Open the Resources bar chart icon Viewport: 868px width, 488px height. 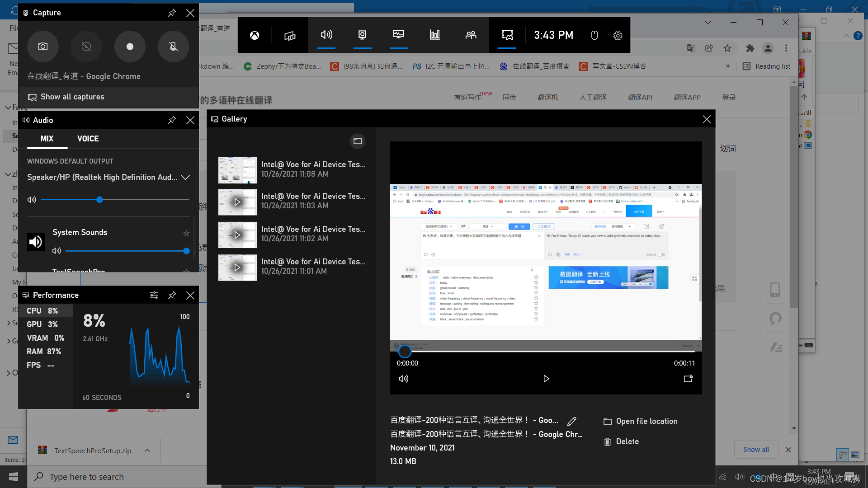pyautogui.click(x=434, y=35)
